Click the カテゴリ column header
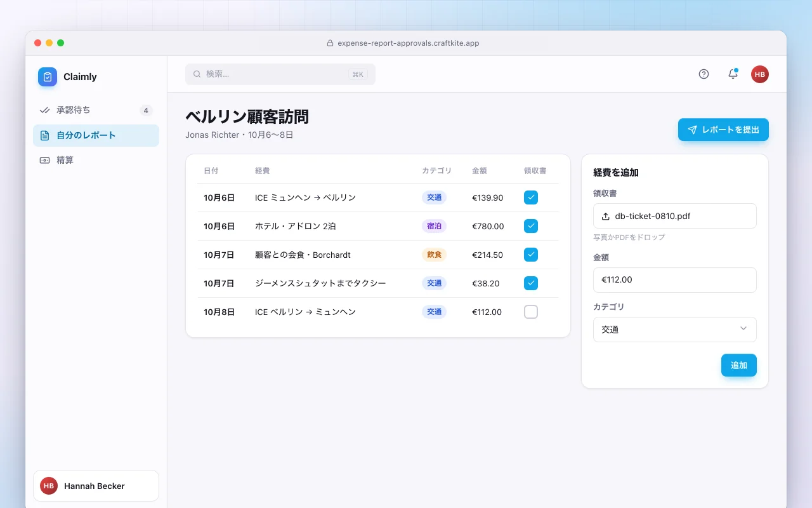The width and height of the screenshot is (812, 508). click(436, 171)
